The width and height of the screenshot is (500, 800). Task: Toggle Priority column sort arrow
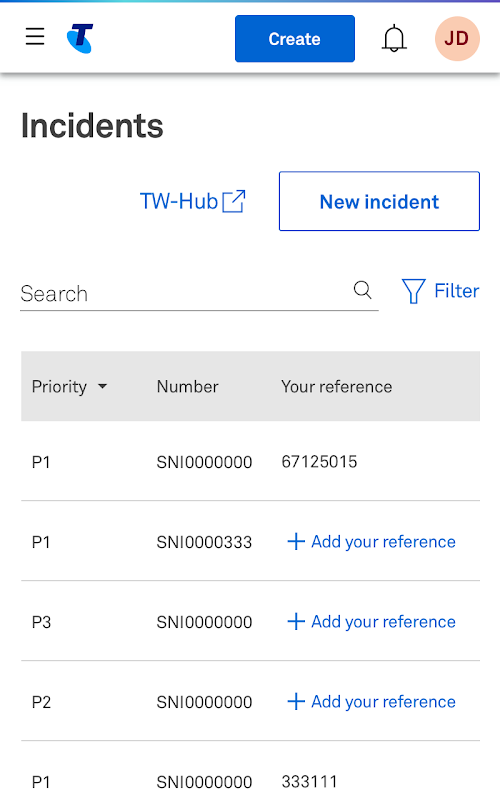pos(103,386)
